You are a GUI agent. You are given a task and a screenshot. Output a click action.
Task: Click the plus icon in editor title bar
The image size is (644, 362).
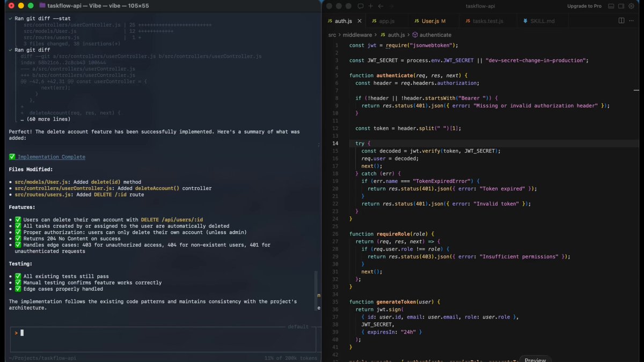coord(370,6)
